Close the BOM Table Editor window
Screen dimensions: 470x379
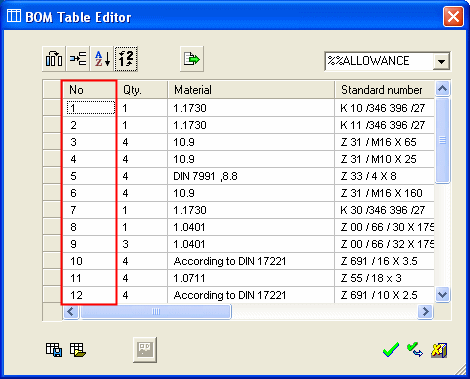[x=453, y=16]
